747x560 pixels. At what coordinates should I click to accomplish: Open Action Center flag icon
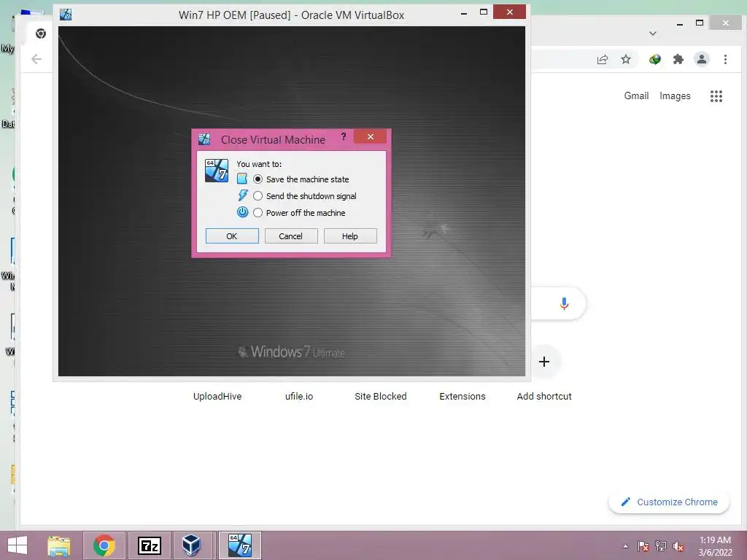pos(643,546)
